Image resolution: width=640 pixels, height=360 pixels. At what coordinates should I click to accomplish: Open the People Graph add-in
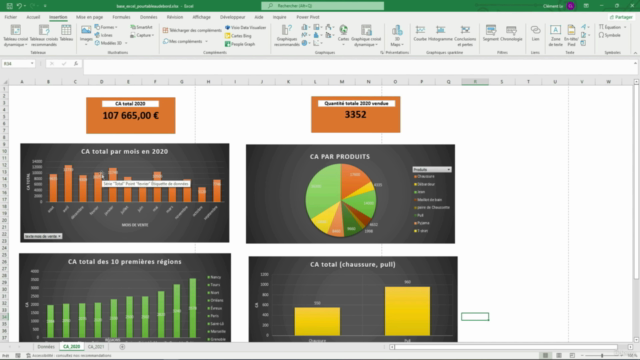(x=240, y=44)
